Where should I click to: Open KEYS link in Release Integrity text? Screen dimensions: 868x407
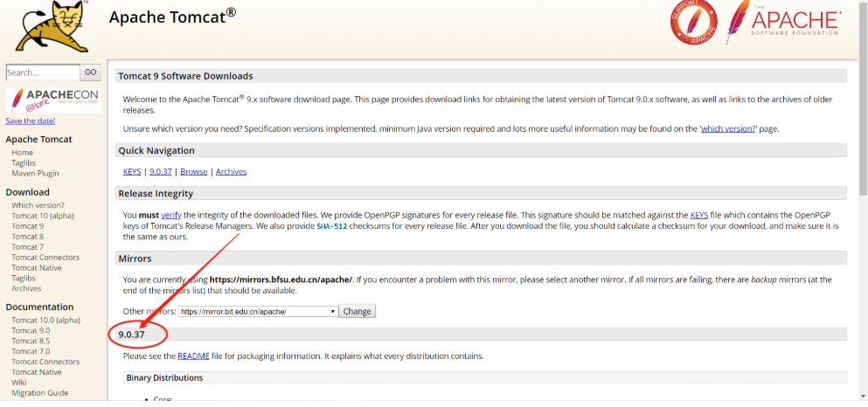(699, 215)
